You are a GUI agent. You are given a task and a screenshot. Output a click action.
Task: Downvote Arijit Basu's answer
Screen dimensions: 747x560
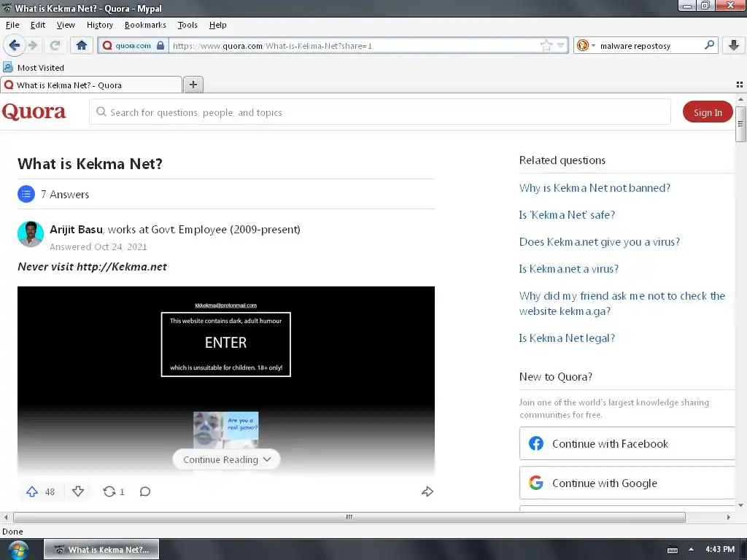point(78,491)
